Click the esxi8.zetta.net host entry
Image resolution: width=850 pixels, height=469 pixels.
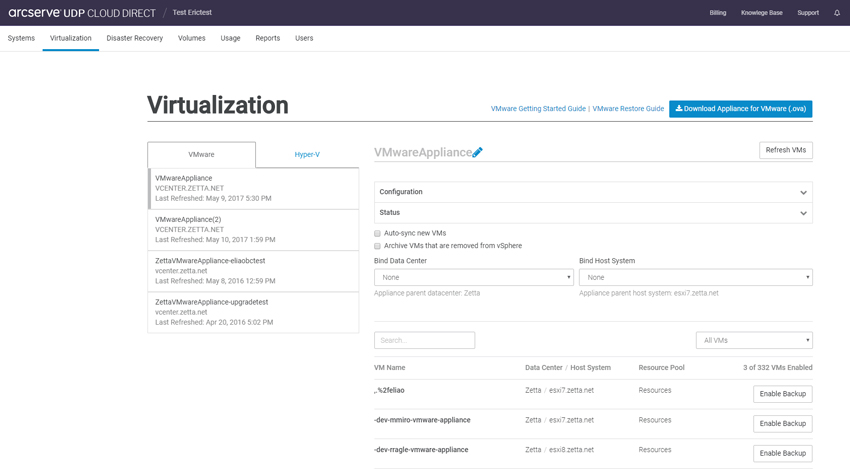click(571, 450)
